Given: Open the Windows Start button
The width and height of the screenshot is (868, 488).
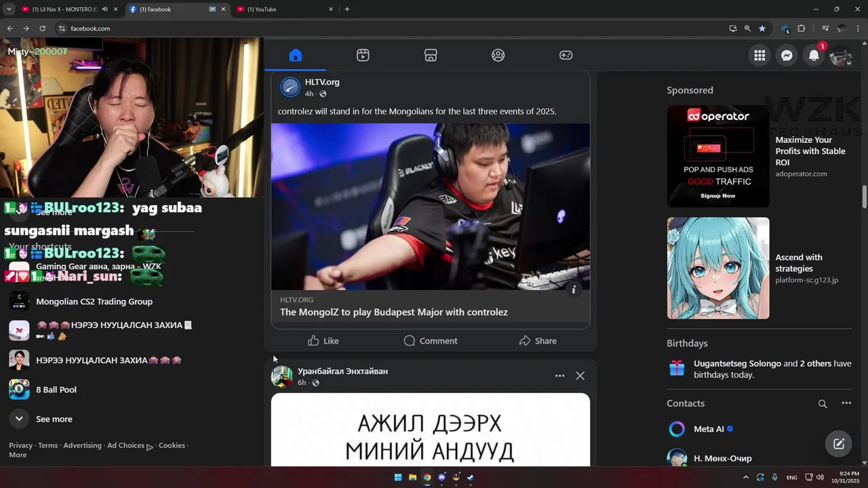Looking at the screenshot, I should pos(398,477).
